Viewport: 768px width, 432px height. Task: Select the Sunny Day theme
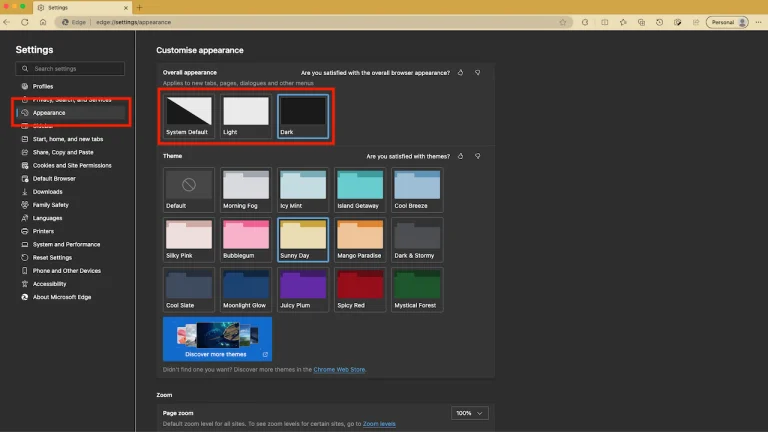(x=303, y=240)
